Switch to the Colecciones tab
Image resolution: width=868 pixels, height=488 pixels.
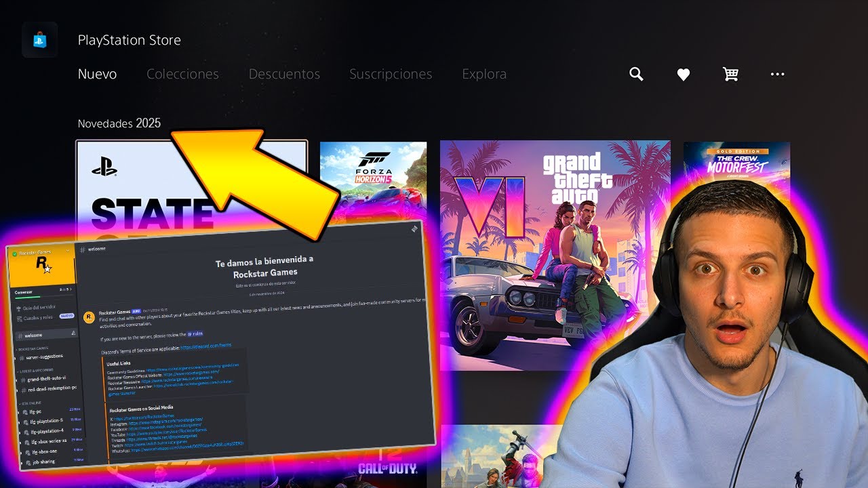(x=182, y=74)
